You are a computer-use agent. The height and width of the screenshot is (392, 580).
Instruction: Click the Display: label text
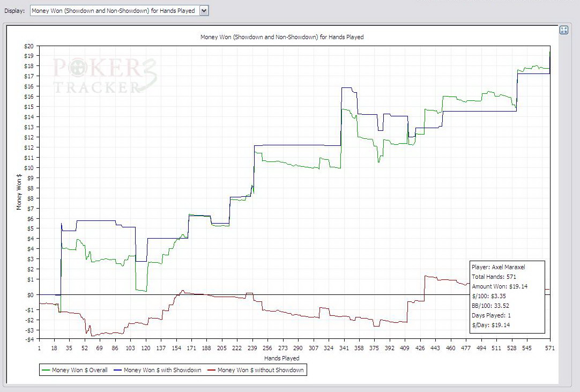[x=14, y=11]
